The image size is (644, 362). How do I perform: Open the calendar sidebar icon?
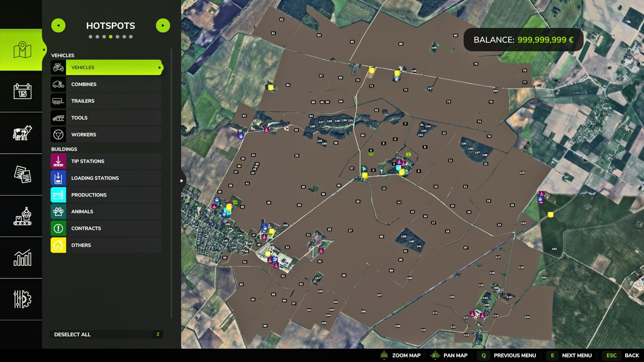(x=22, y=91)
